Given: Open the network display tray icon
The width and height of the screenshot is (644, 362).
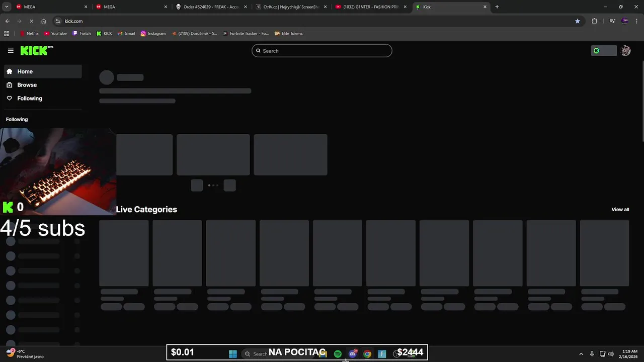Looking at the screenshot, I should pyautogui.click(x=602, y=354).
